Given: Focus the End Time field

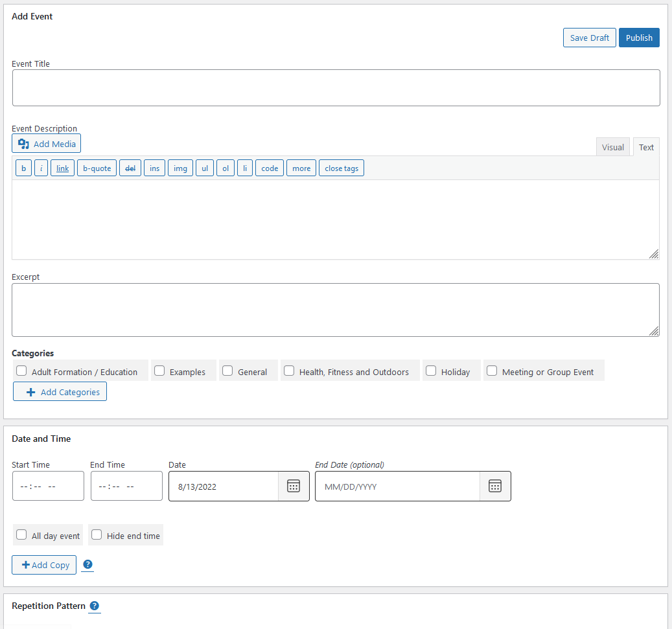Looking at the screenshot, I should [x=127, y=486].
